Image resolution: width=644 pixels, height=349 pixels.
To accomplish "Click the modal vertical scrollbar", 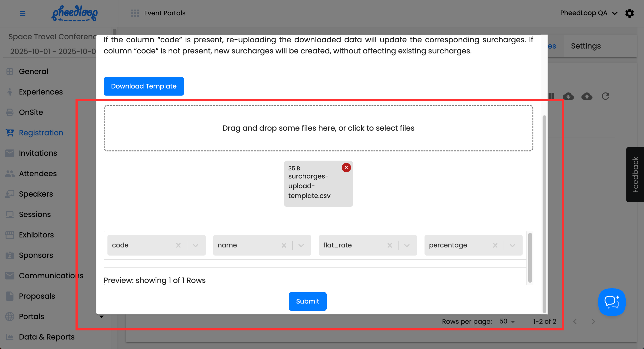I will 544,214.
